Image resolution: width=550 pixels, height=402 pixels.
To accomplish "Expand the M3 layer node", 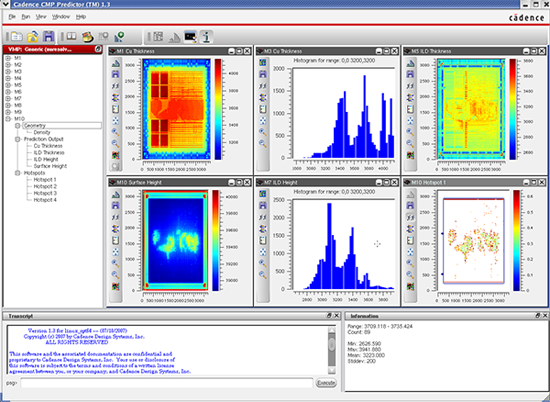I will (x=8, y=72).
